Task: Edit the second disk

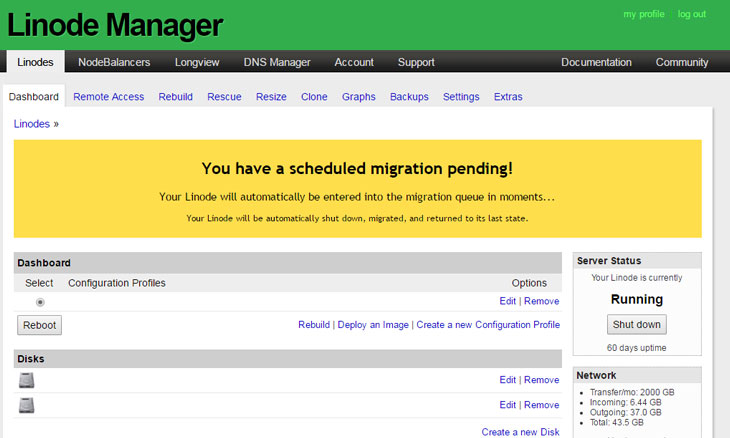Action: [507, 405]
